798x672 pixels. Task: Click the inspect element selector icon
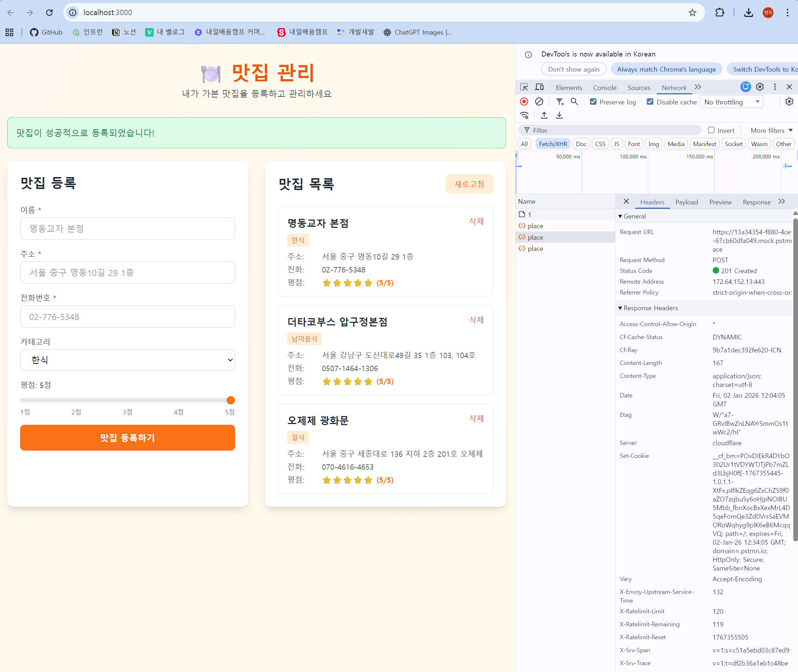524,87
